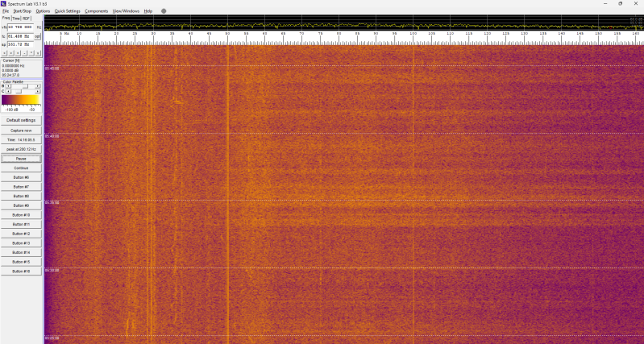Click the 50 Hz mark on frequency ruler
The image size is (644, 344).
pyautogui.click(x=227, y=34)
